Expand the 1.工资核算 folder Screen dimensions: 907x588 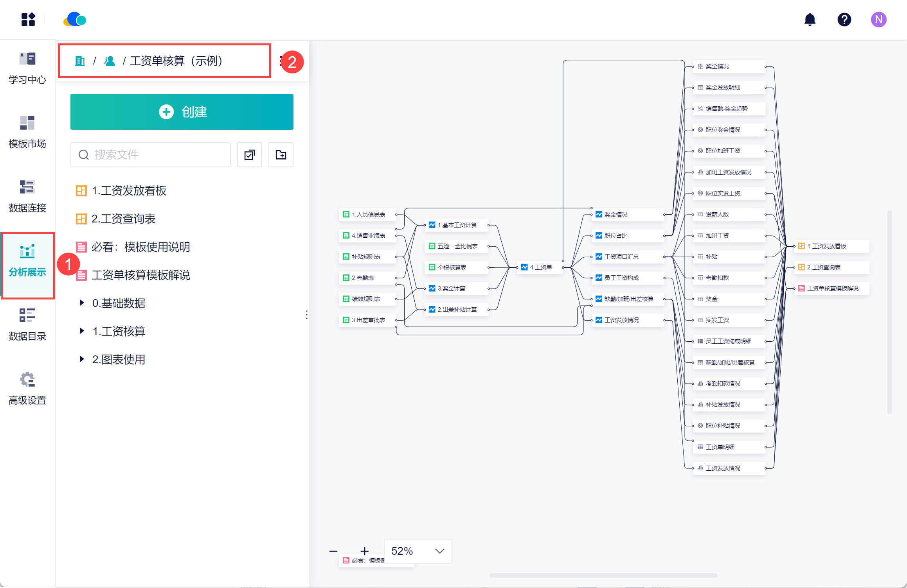[x=82, y=331]
